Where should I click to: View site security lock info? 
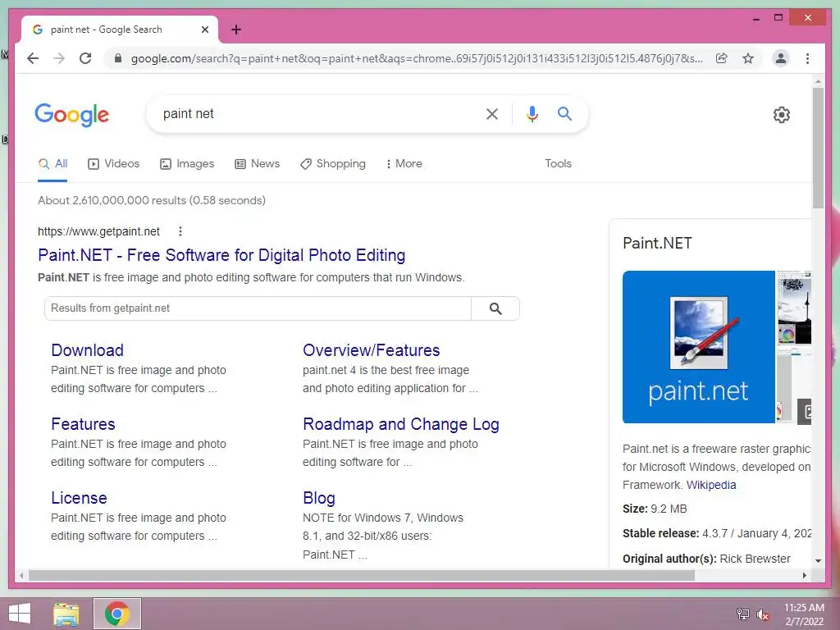point(118,58)
